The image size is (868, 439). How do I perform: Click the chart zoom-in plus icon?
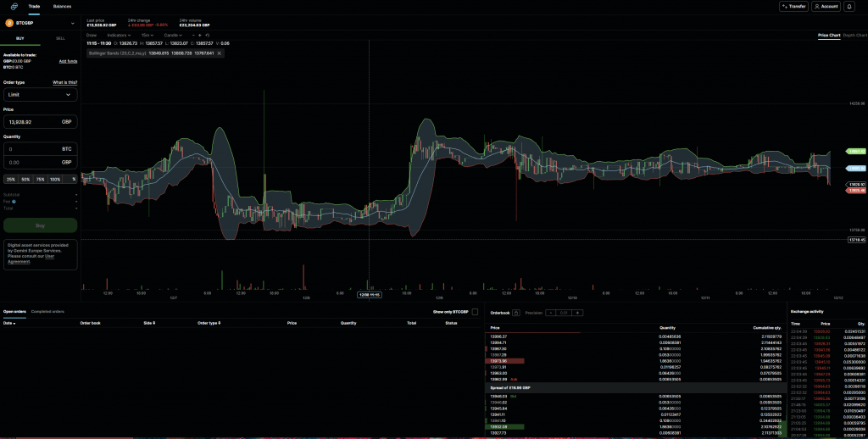(200, 36)
